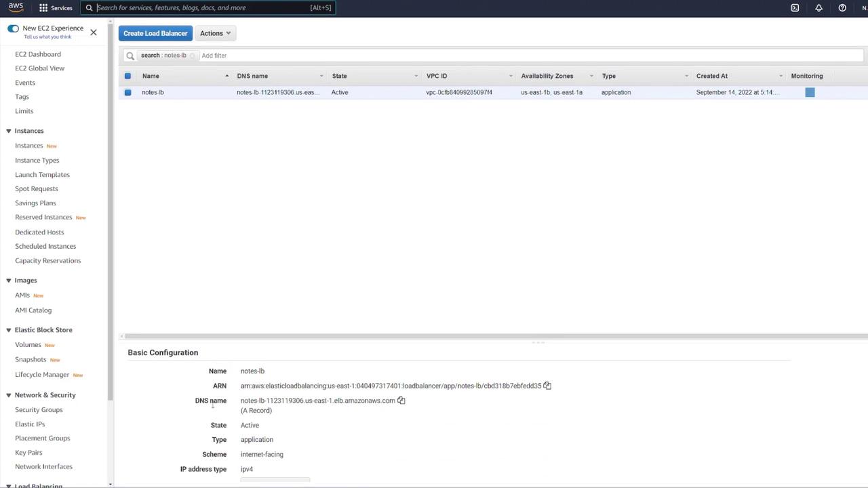Open the Services grid menu
Viewport: 868px width, 488px height.
click(56, 7)
